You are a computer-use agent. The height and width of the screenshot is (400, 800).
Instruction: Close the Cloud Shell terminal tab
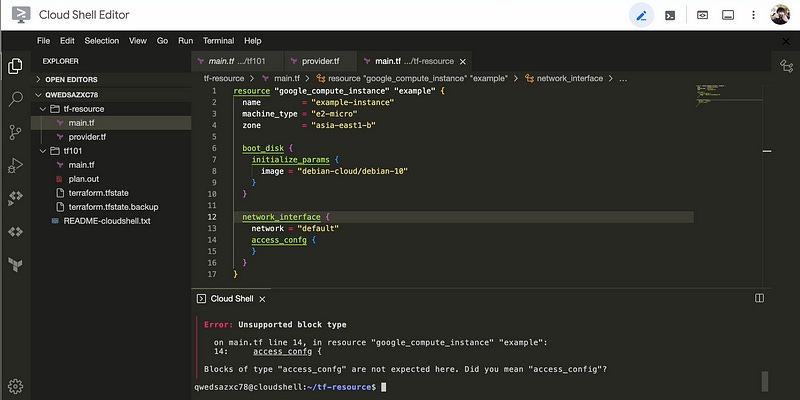[x=262, y=299]
